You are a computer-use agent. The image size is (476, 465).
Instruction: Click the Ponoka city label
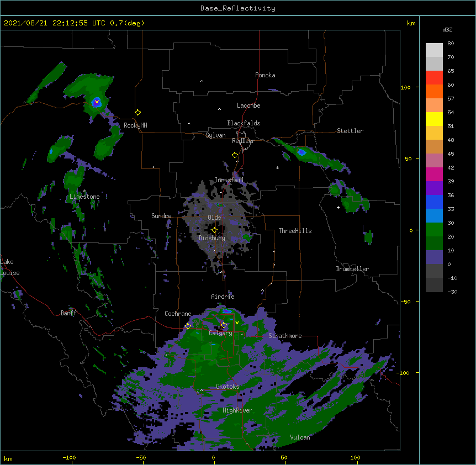point(265,75)
